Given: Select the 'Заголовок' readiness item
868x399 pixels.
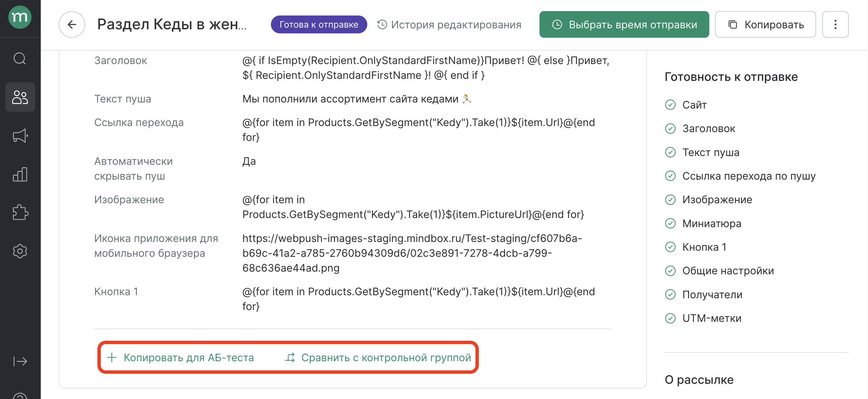Looking at the screenshot, I should pyautogui.click(x=700, y=128).
